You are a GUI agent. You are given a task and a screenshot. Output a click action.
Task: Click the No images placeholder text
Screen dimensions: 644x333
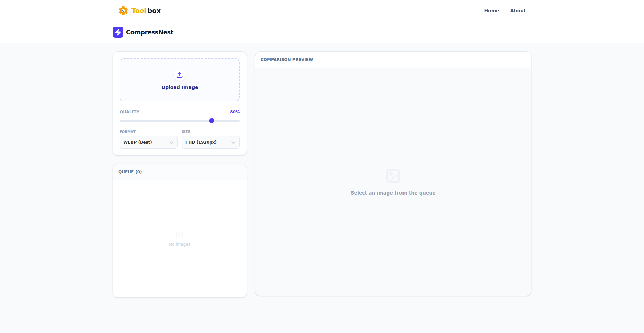179,244
